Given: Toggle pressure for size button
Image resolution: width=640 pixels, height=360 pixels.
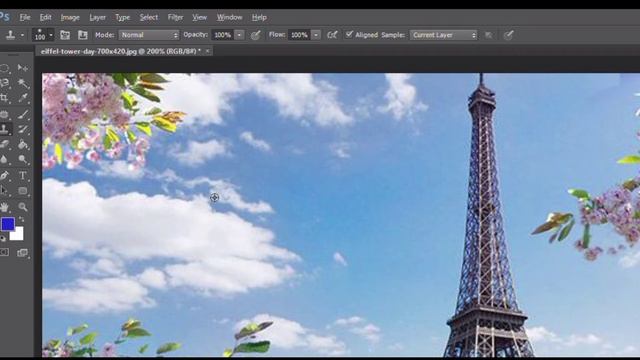Looking at the screenshot, I should (509, 35).
